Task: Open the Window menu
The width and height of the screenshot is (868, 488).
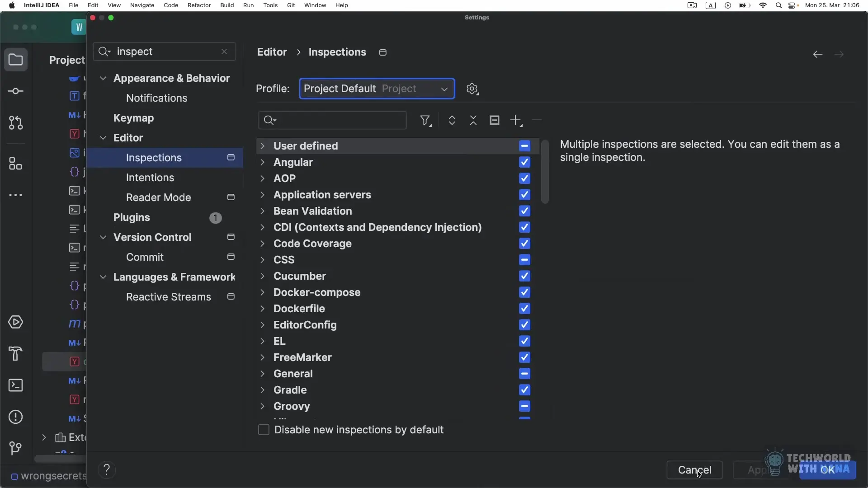Action: click(x=315, y=5)
